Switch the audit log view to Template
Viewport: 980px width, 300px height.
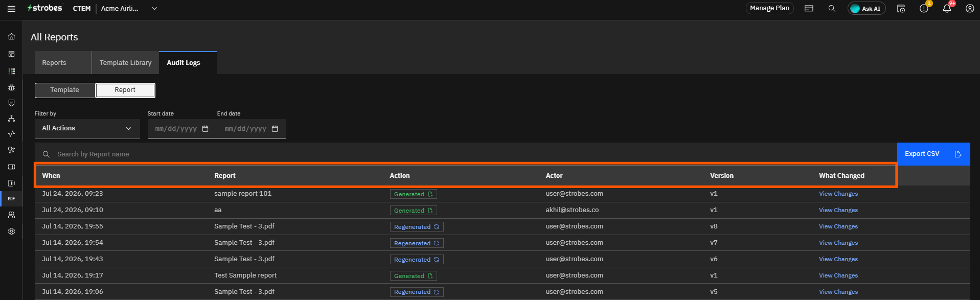pos(65,90)
